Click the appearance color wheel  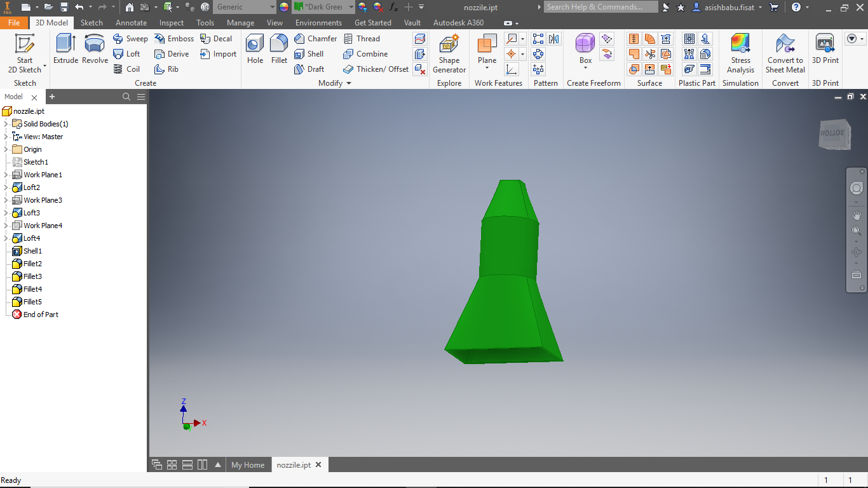pos(284,7)
